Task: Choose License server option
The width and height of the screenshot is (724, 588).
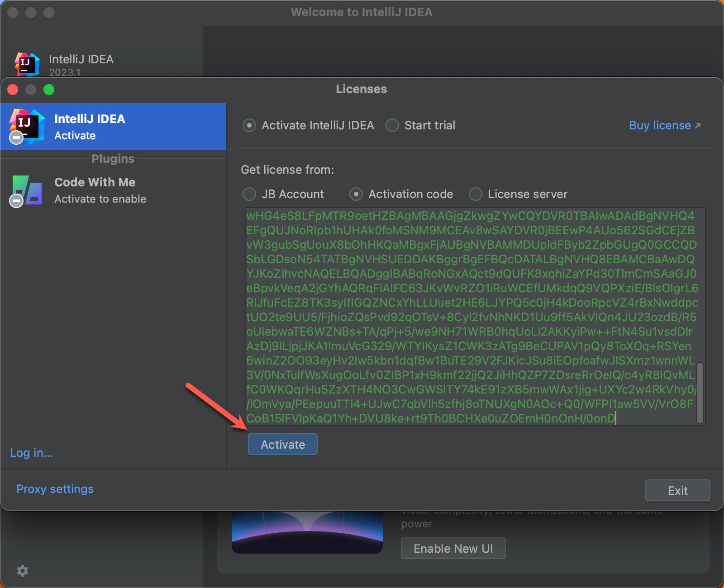Action: [476, 194]
